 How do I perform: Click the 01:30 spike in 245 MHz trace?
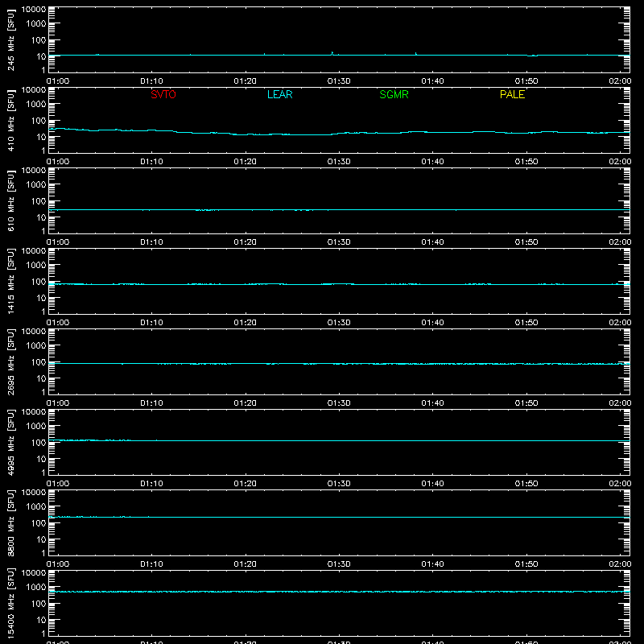pos(332,53)
